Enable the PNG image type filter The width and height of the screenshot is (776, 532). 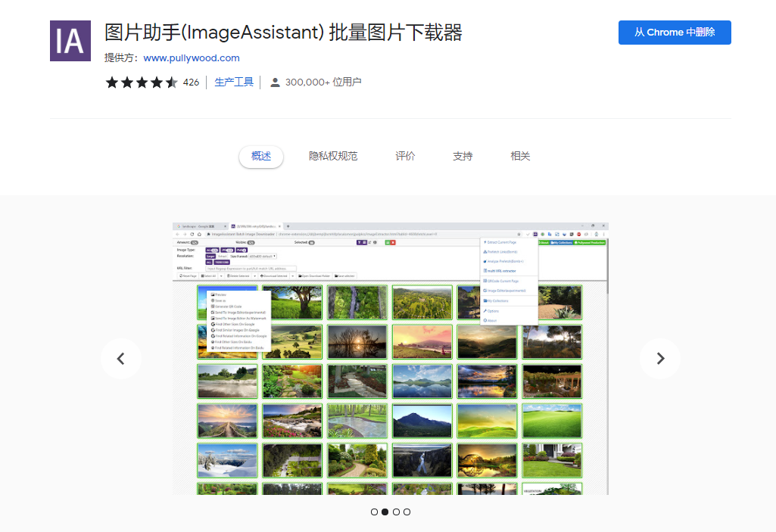tap(242, 250)
